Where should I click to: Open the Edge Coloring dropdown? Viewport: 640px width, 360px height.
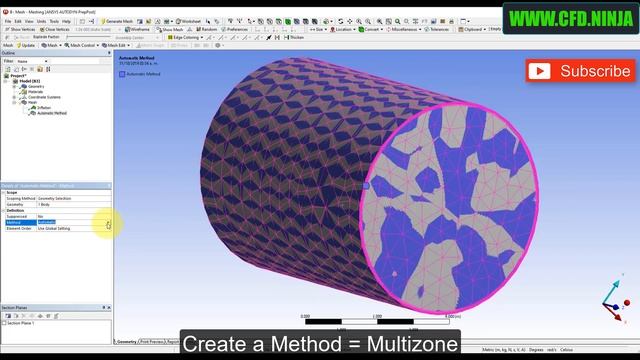[x=186, y=38]
